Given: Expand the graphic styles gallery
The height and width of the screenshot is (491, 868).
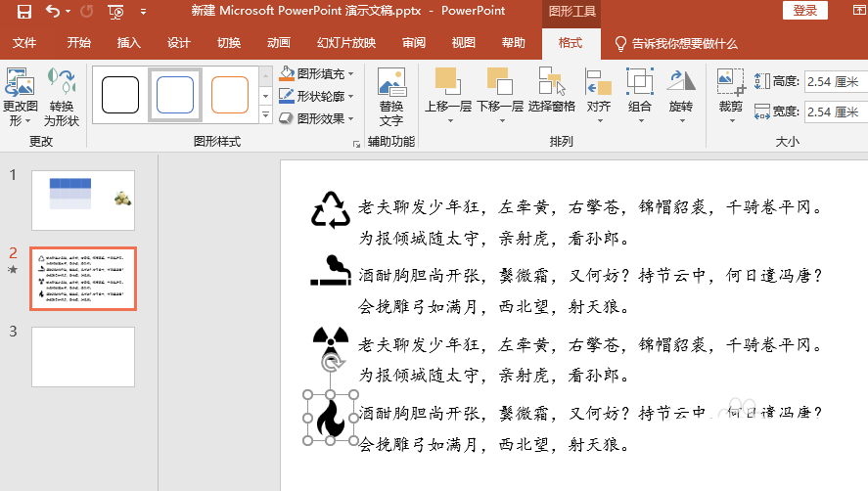Looking at the screenshot, I should tap(266, 115).
